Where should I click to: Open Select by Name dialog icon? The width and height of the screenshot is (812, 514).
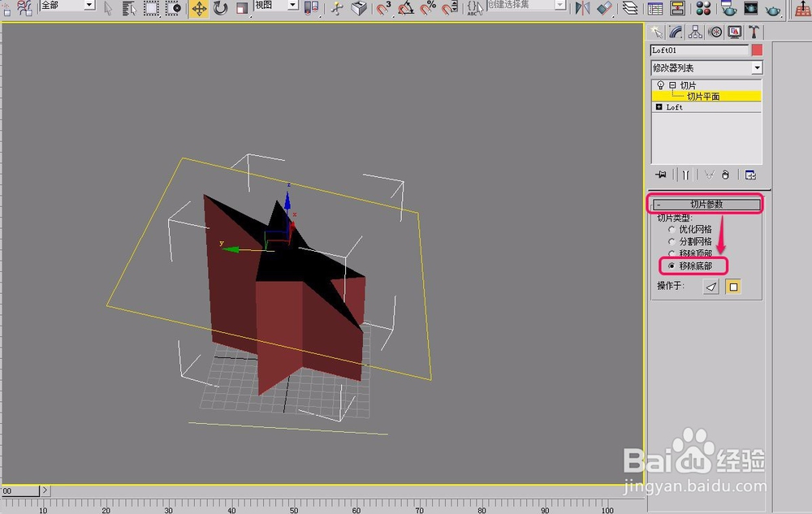click(127, 8)
